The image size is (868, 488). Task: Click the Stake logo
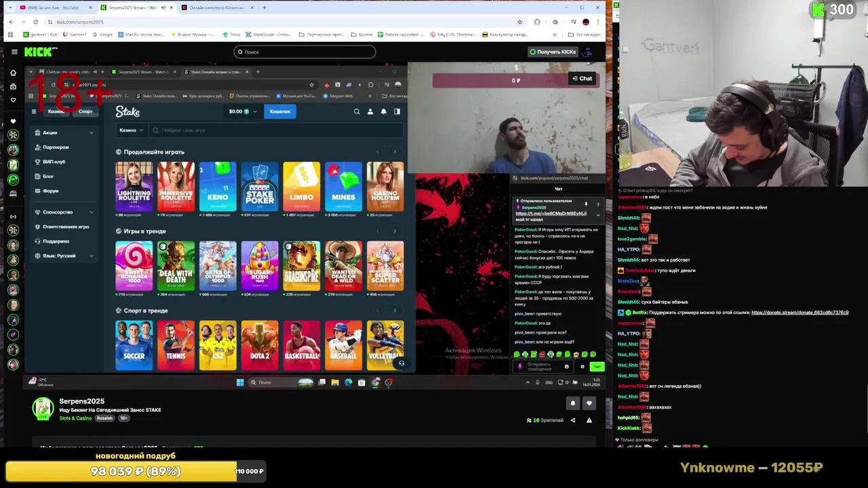click(127, 111)
